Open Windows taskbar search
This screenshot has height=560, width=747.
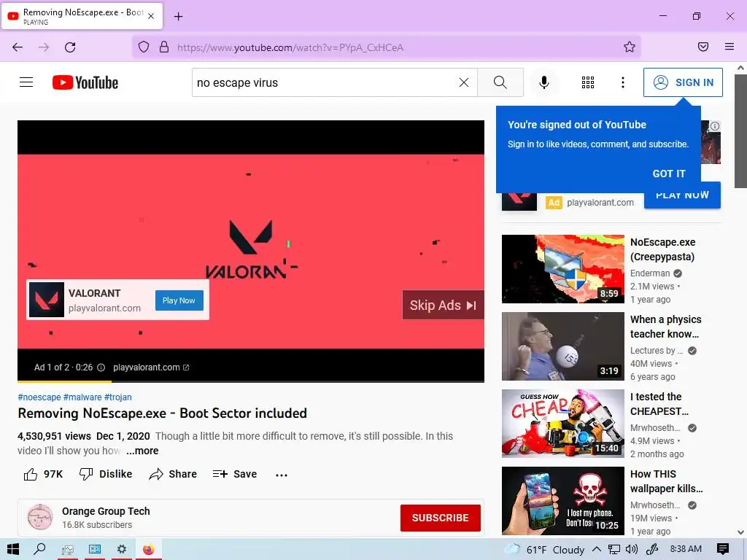coord(39,550)
